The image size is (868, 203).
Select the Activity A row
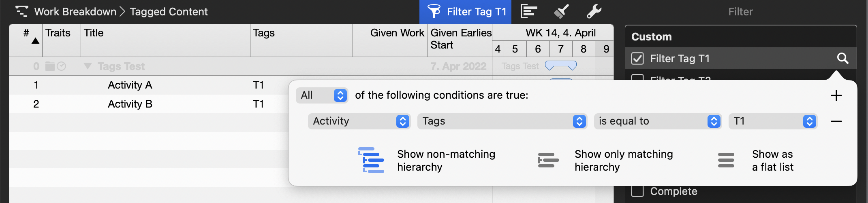tap(130, 85)
